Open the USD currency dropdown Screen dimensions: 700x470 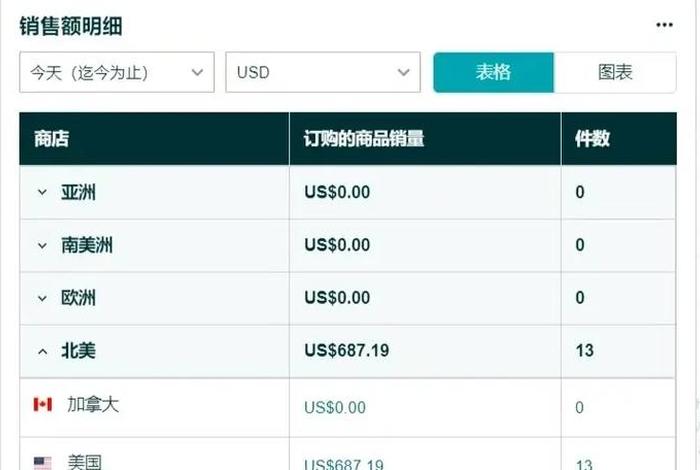(323, 72)
